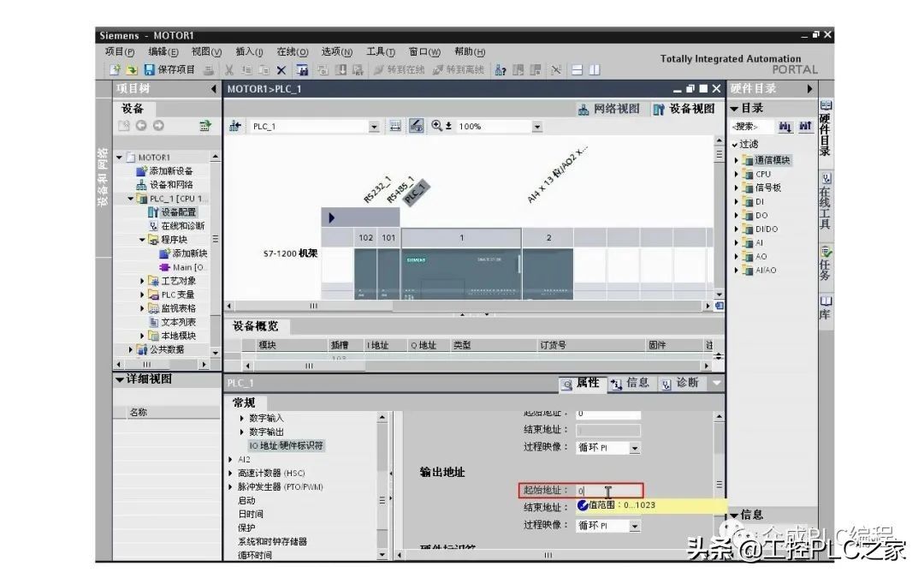The height and width of the screenshot is (578, 924).
Task: Expand the 监视表格 tree node
Action: pyautogui.click(x=142, y=308)
